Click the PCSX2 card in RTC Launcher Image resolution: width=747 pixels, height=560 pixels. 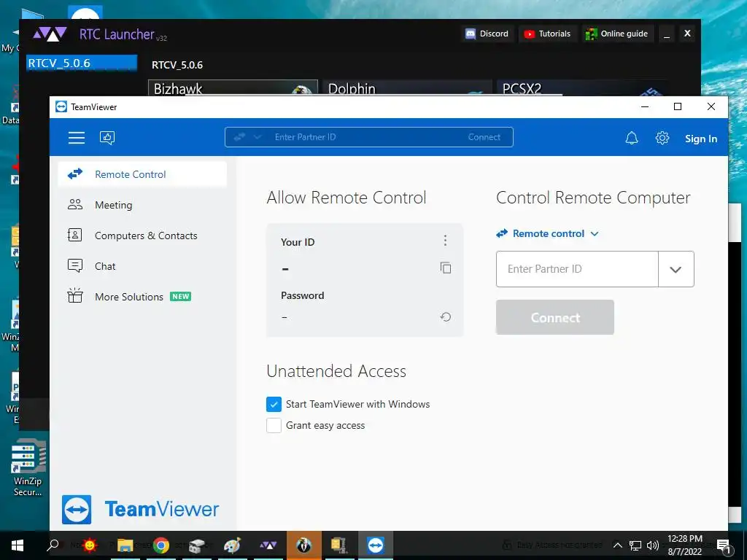coord(581,88)
